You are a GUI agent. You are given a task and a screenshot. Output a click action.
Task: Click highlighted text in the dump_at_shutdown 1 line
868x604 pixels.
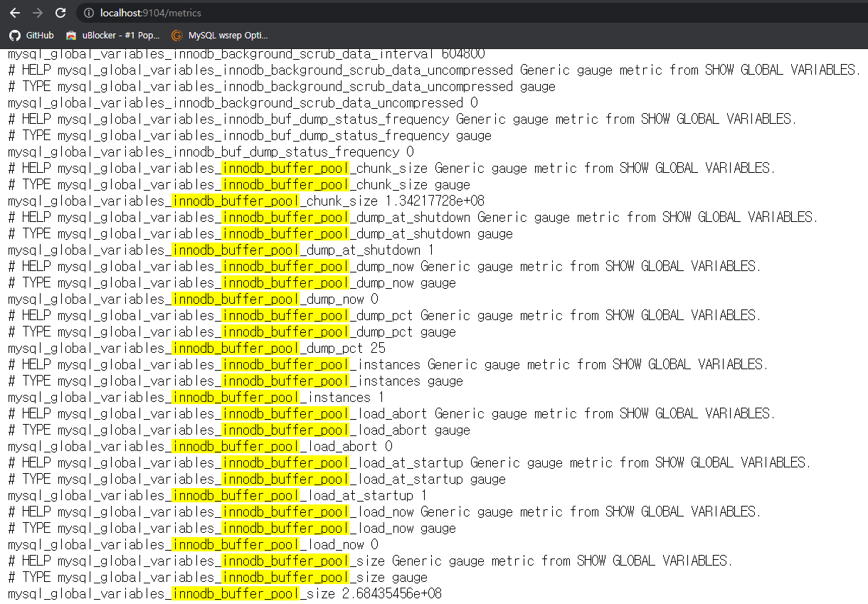[x=235, y=250]
